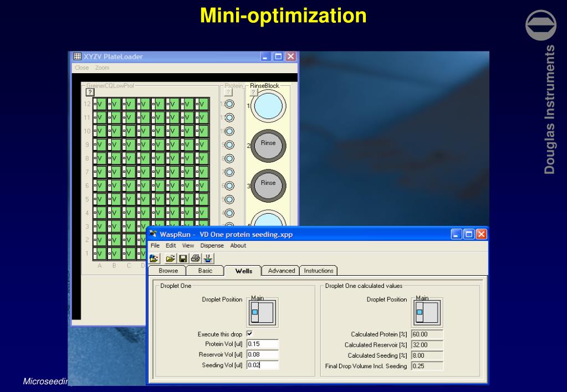Image resolution: width=567 pixels, height=392 pixels.
Task: Click the Reservoir Vol [ul] input field
Action: (x=263, y=354)
